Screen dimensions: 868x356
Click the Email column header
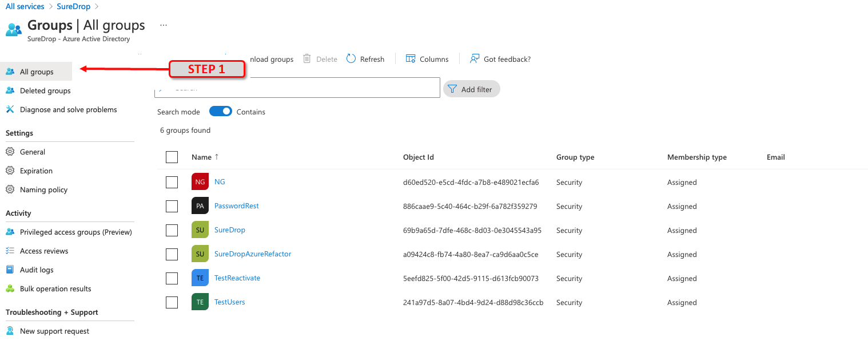776,157
